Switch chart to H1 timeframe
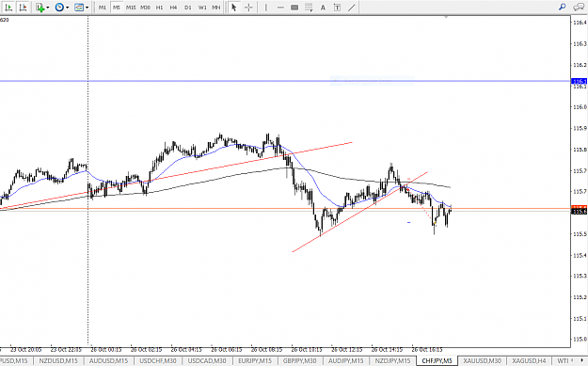The image size is (588, 366). [159, 8]
